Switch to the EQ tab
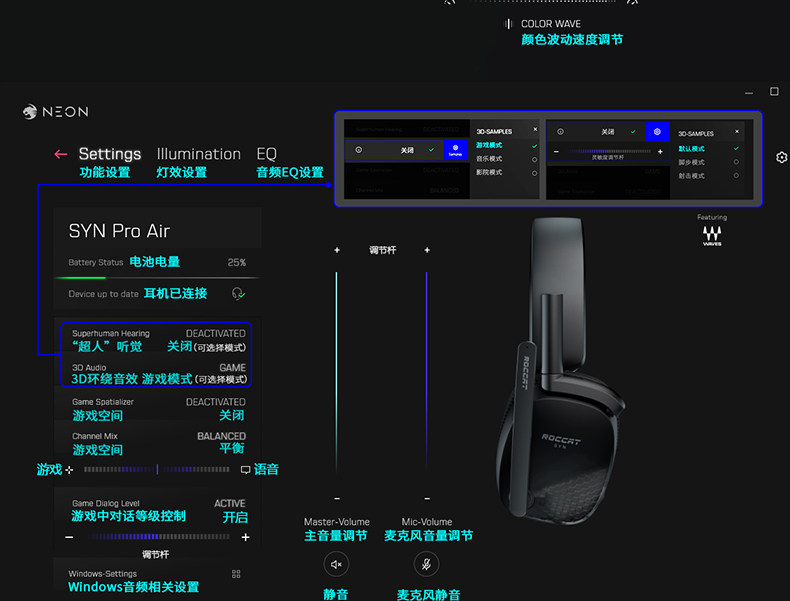790x601 pixels. coord(267,154)
